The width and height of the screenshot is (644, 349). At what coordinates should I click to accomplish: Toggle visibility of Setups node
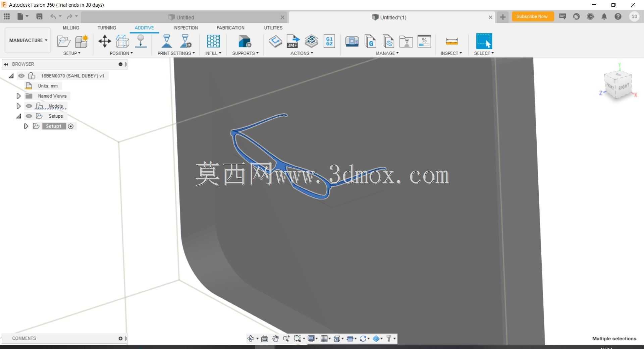coord(29,116)
